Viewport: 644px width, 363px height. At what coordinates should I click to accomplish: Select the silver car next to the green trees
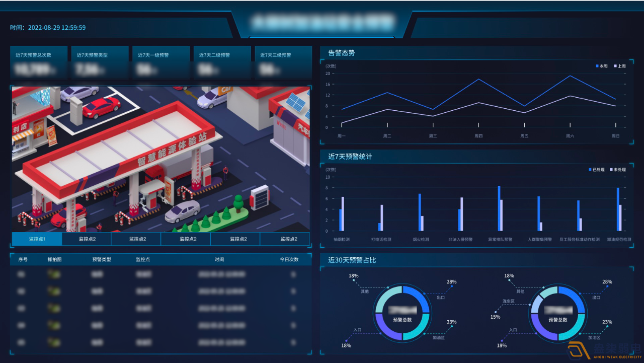coord(182,211)
